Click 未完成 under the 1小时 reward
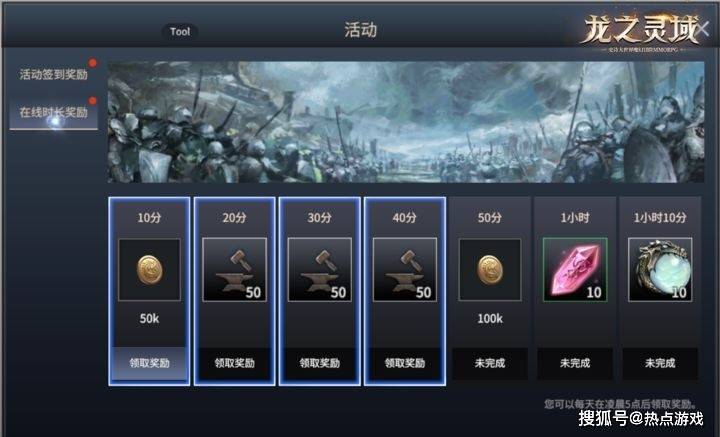 coord(575,363)
